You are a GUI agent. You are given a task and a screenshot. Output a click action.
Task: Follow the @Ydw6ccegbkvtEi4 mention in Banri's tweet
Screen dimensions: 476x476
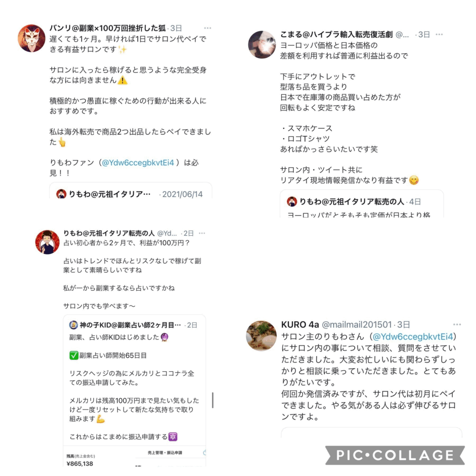click(x=138, y=163)
